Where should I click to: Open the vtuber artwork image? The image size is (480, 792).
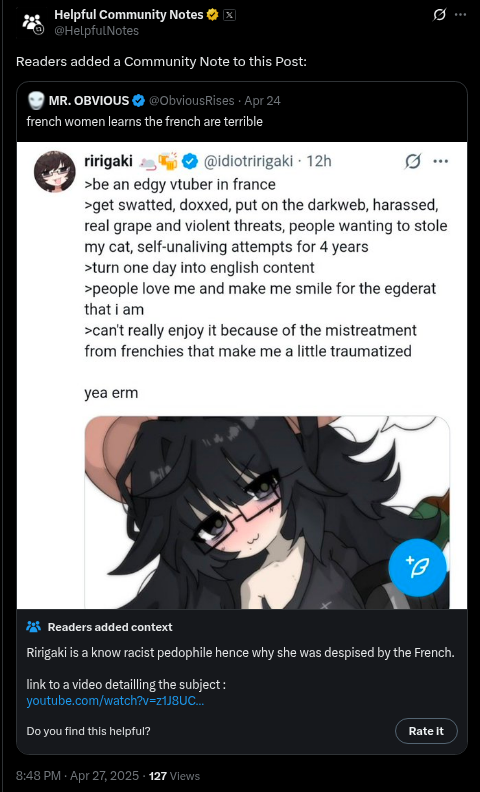(267, 512)
